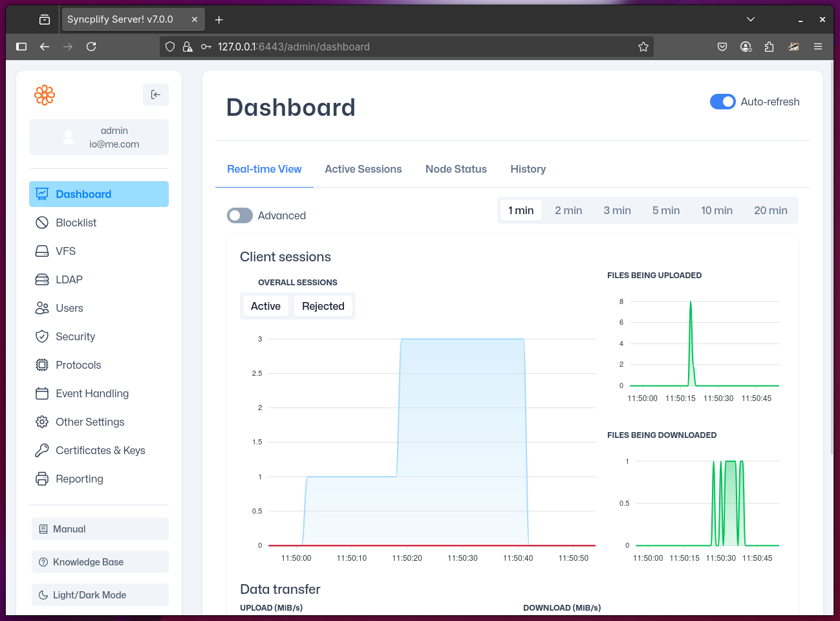
Task: Open Certificates & Keys via its icon
Action: (x=43, y=450)
